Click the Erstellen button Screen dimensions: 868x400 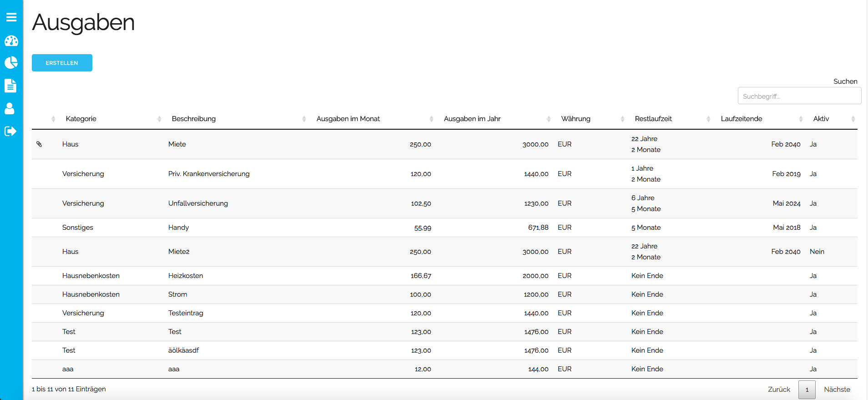[62, 63]
